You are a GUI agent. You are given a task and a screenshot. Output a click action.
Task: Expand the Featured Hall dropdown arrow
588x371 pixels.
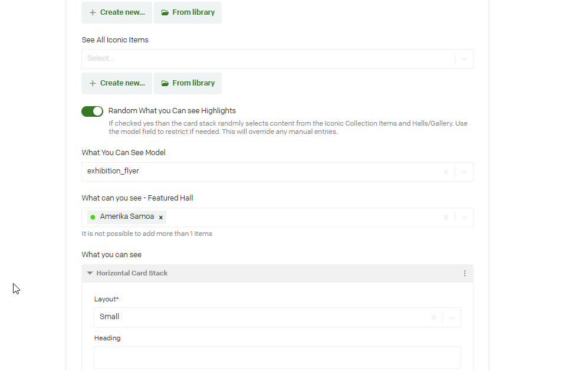click(x=464, y=218)
